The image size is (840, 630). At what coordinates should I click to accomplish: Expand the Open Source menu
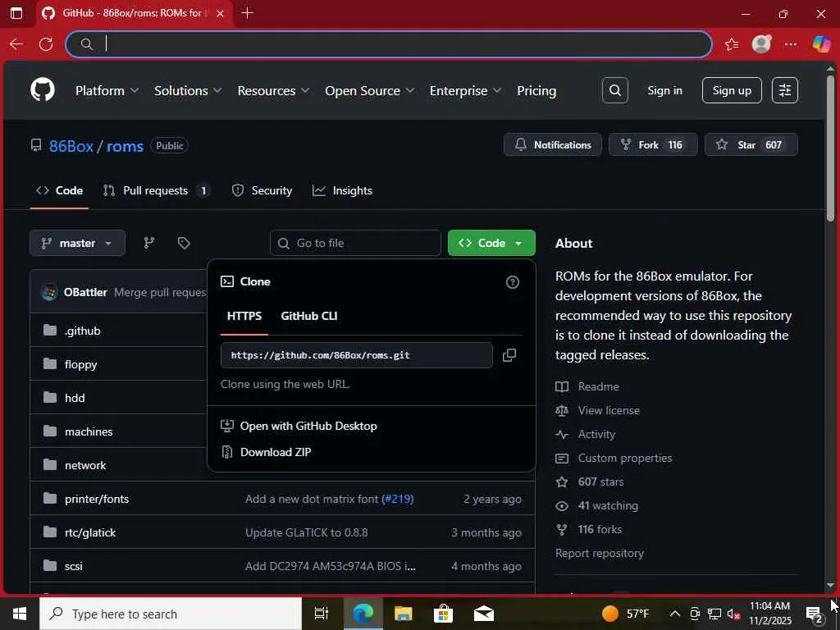(370, 90)
